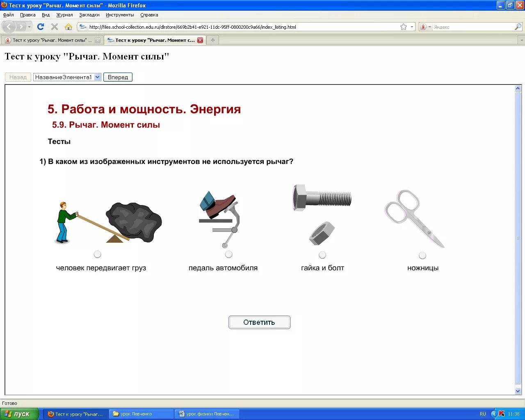525x420 pixels.
Task: Click the bookmark star in address bar
Action: coord(404,27)
